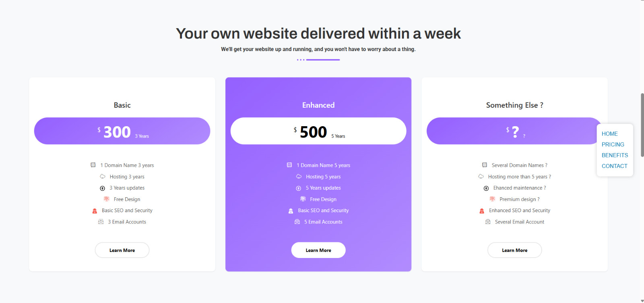Image resolution: width=644 pixels, height=303 pixels.
Task: Click the circled arrow updates icon under Enhanced
Action: click(x=298, y=188)
